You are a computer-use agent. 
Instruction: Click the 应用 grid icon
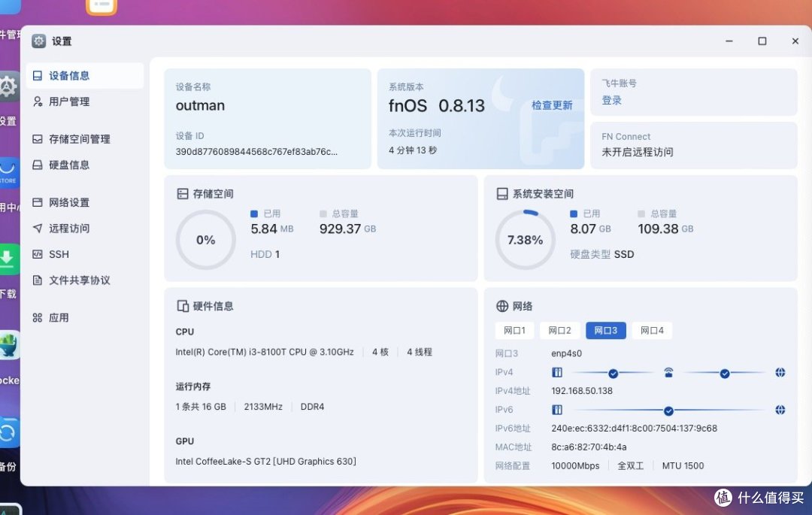click(38, 317)
